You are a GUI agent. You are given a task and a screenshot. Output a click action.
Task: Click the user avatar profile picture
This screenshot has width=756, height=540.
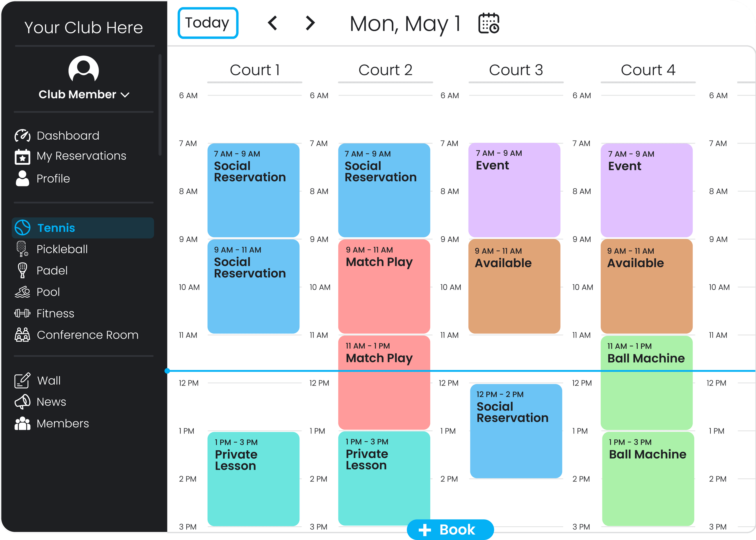(83, 70)
